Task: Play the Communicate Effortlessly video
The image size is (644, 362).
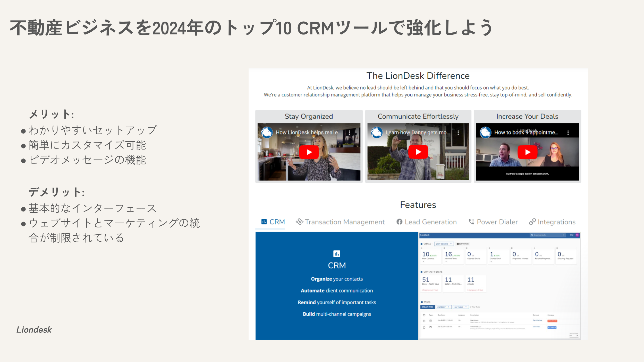Action: click(418, 152)
